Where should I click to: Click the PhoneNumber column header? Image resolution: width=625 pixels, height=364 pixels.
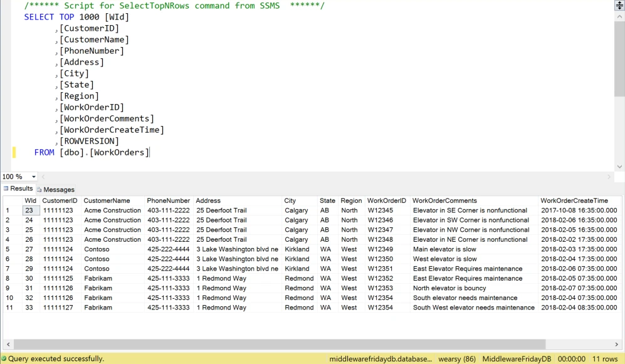coord(168,200)
